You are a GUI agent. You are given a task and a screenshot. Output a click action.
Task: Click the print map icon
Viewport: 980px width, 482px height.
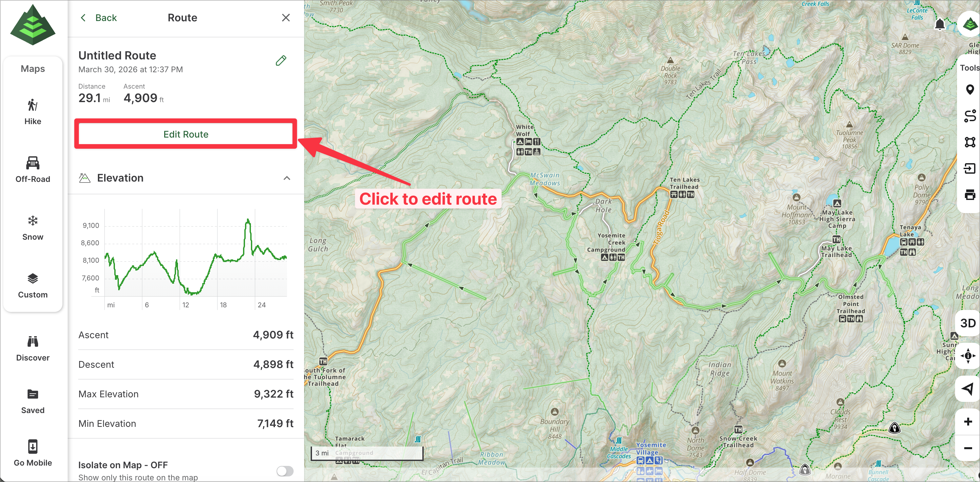[969, 195]
